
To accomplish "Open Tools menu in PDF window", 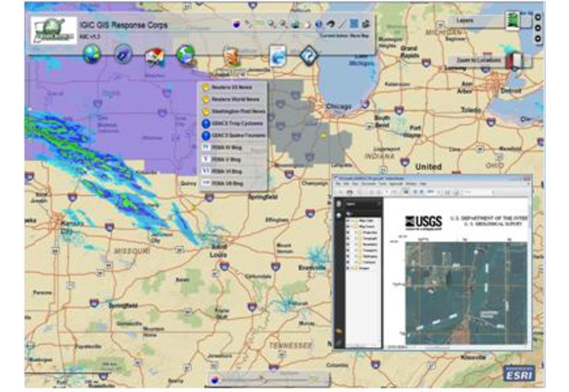I will pos(382,184).
